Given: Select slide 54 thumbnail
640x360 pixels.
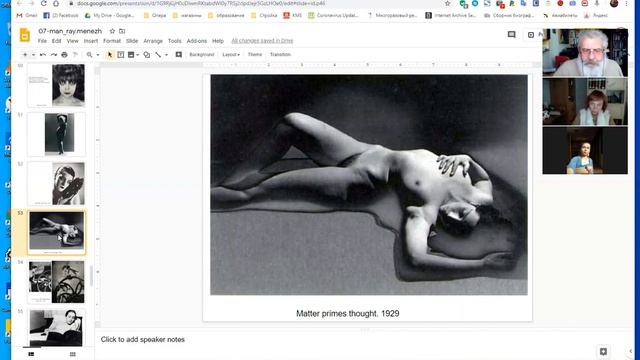Looking at the screenshot, I should 56,282.
